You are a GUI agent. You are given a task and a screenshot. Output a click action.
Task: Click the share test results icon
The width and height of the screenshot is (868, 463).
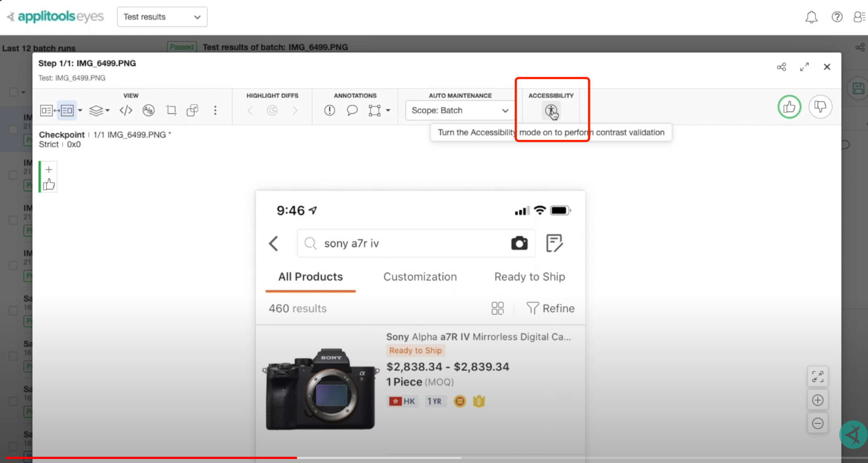781,67
